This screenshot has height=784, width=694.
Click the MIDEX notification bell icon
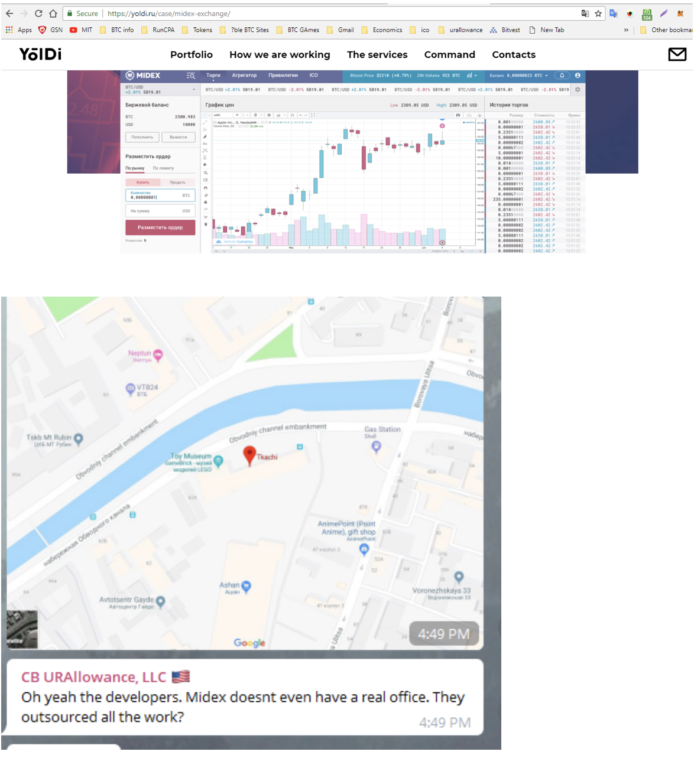coord(562,76)
